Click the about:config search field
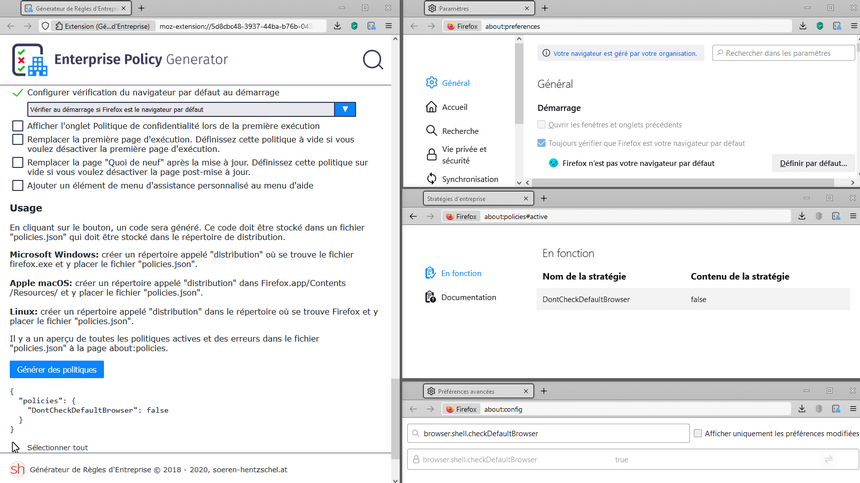Viewport: 860px width, 483px height. [548, 433]
